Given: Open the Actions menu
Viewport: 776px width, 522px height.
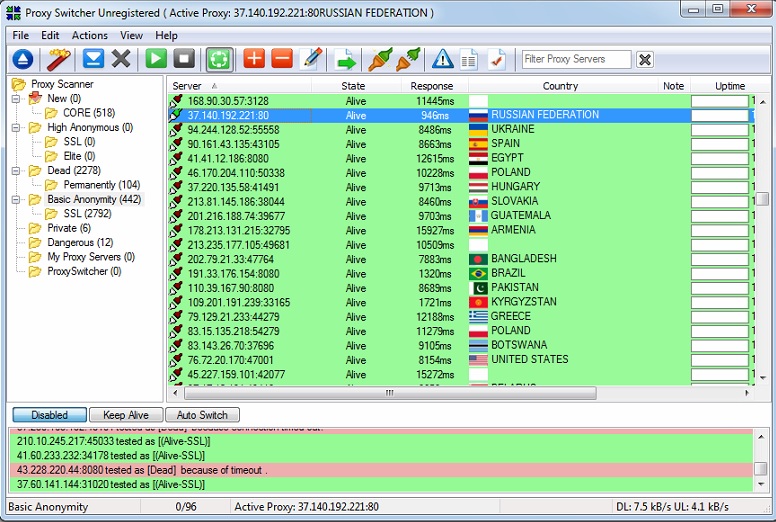Looking at the screenshot, I should [x=90, y=36].
